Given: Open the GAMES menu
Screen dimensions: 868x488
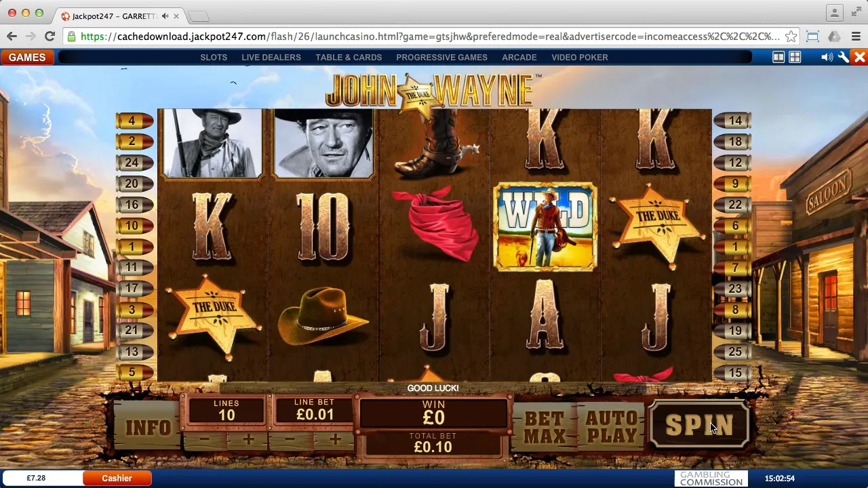Looking at the screenshot, I should pyautogui.click(x=27, y=58).
